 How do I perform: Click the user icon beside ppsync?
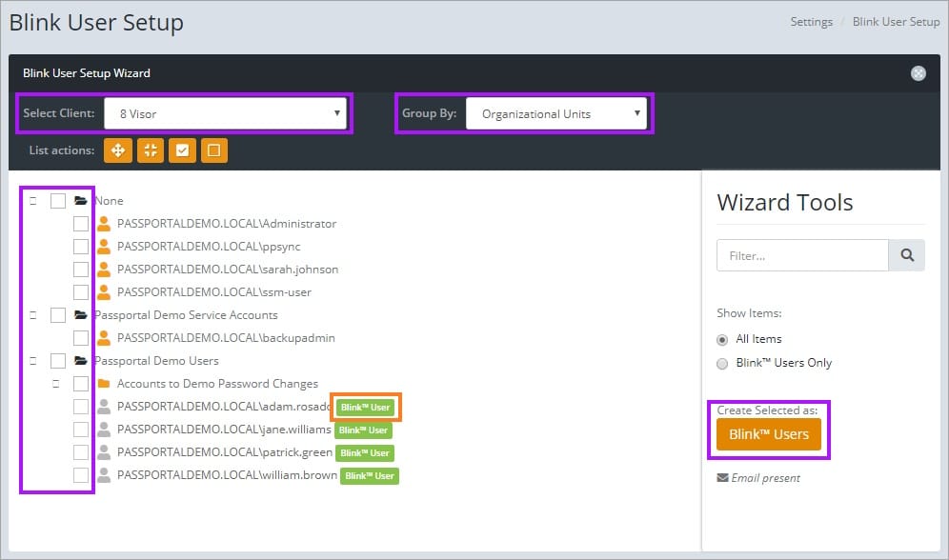tap(104, 247)
